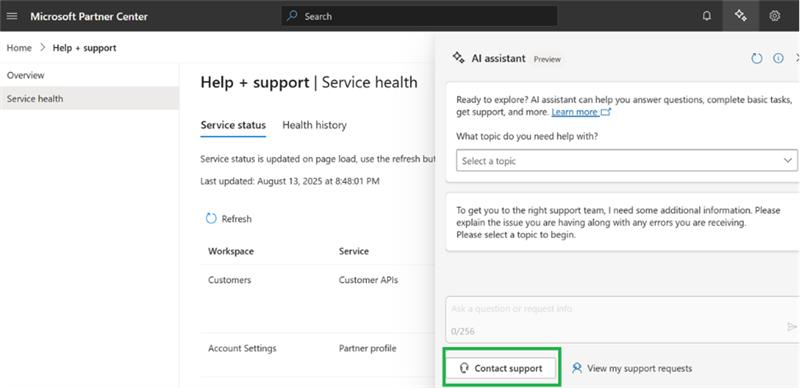800x388 pixels.
Task: Click Microsoft Partner Center title
Action: coord(89,16)
